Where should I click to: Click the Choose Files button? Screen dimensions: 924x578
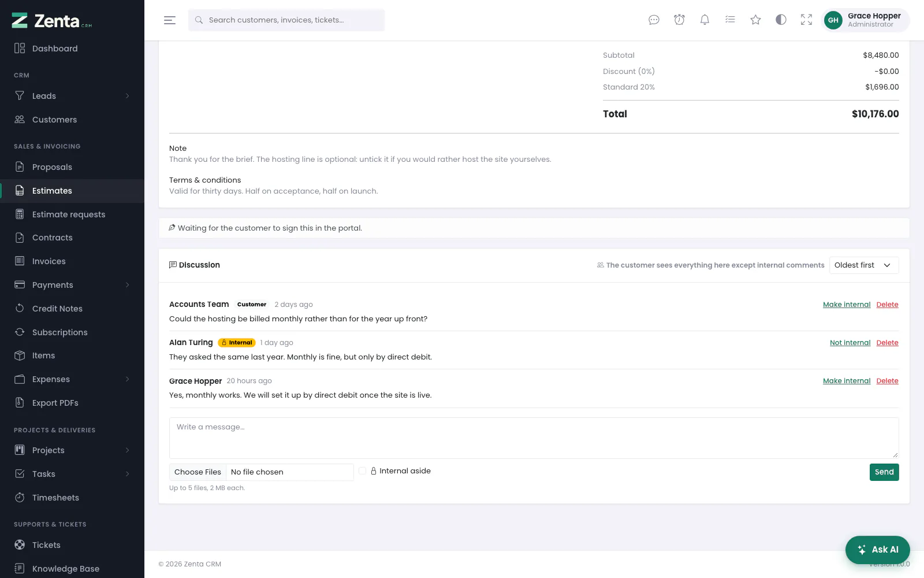198,472
